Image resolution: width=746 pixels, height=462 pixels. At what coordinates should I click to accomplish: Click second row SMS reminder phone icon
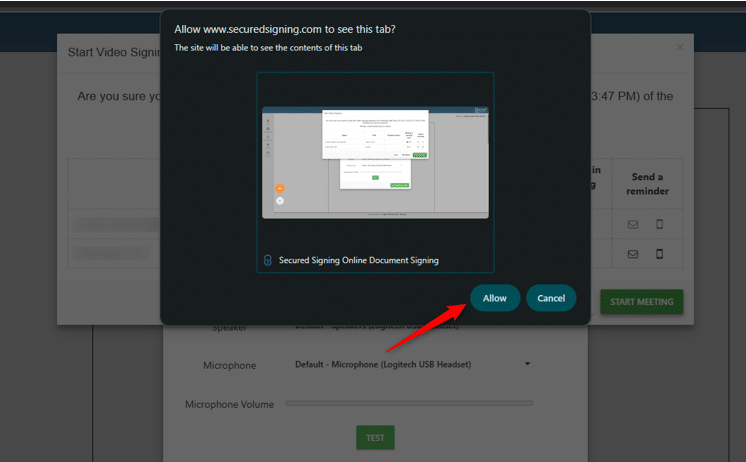point(660,255)
